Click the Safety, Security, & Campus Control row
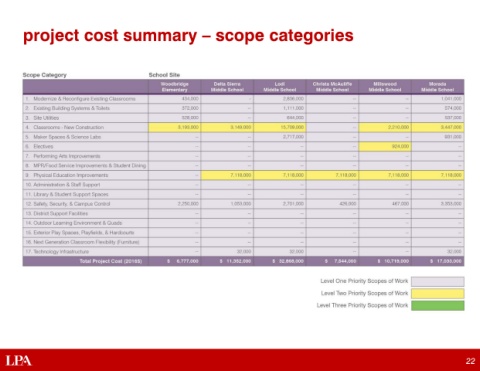This screenshot has width=480, height=371. coord(243,204)
